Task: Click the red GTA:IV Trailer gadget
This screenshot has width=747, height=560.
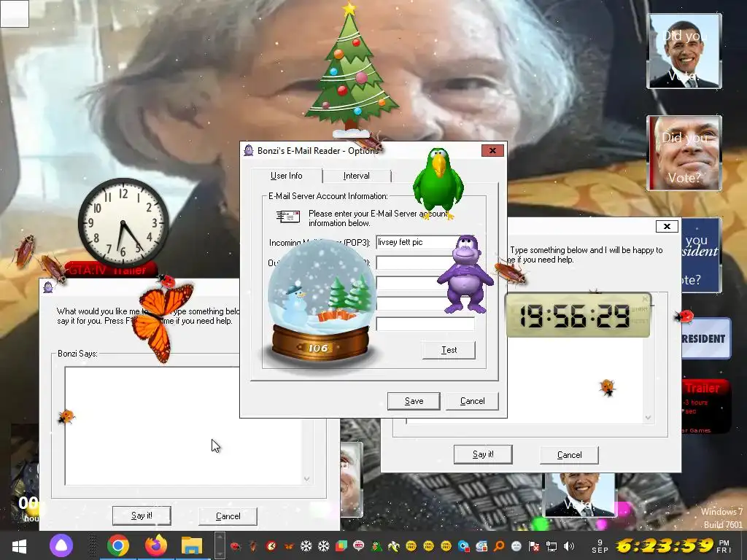Action: pyautogui.click(x=111, y=270)
